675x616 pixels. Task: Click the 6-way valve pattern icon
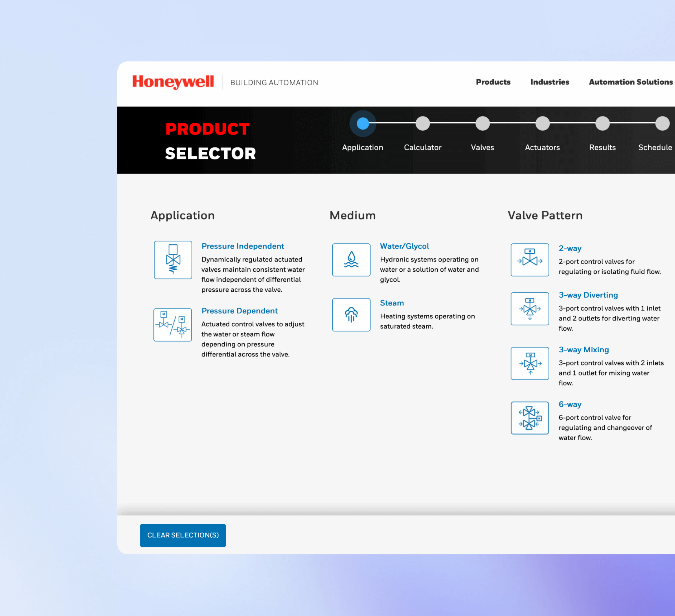(530, 418)
